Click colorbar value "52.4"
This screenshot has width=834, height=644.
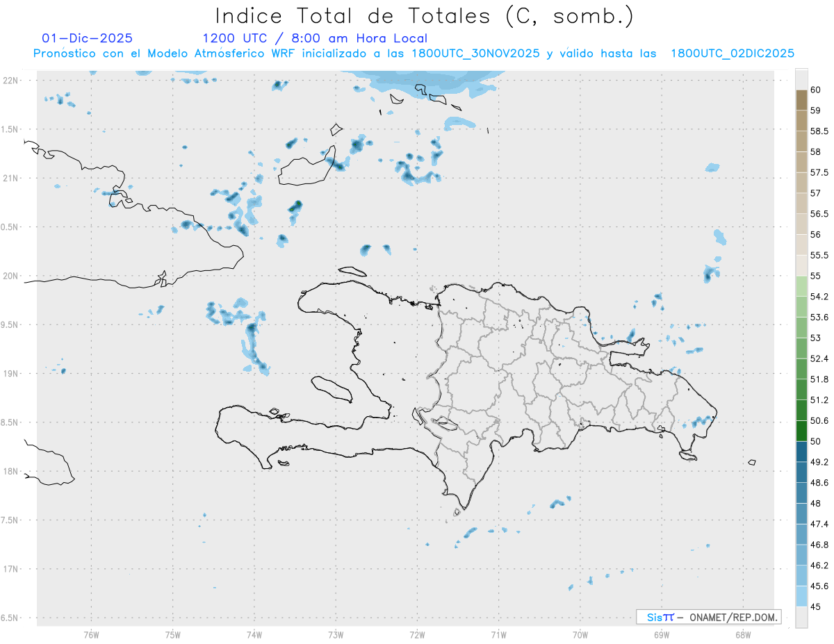click(819, 358)
